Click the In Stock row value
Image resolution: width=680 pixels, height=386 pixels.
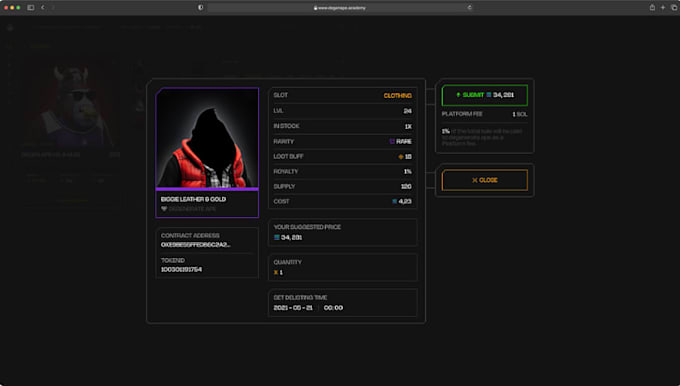click(408, 126)
